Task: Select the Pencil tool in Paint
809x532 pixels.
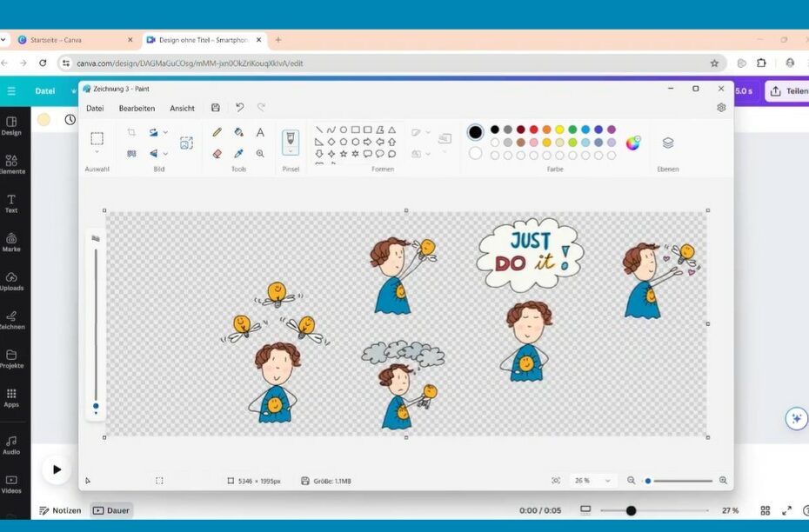Action: (217, 132)
